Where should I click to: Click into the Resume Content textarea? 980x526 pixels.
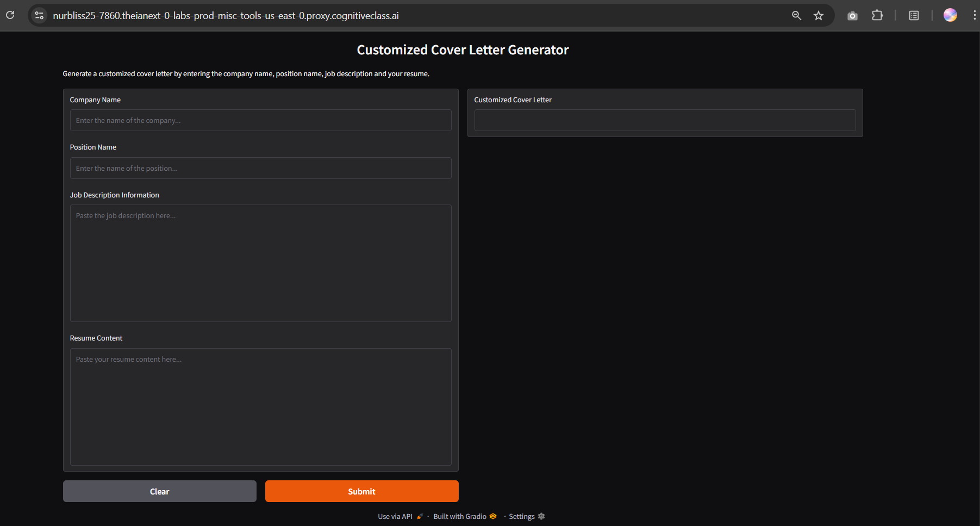tap(260, 406)
